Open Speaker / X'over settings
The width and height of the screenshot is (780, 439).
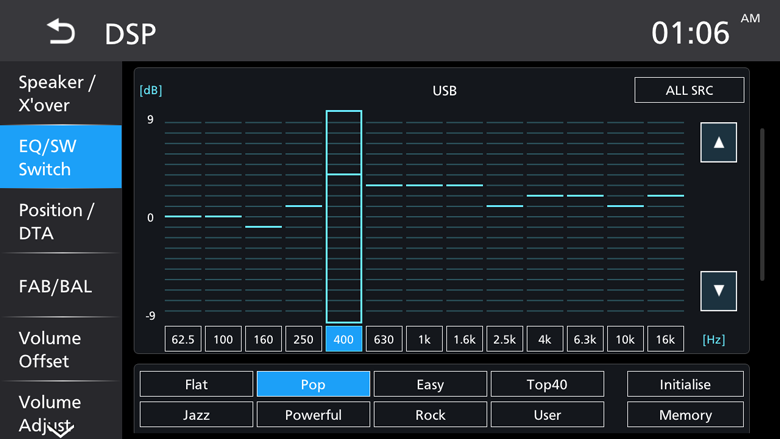[x=60, y=94]
